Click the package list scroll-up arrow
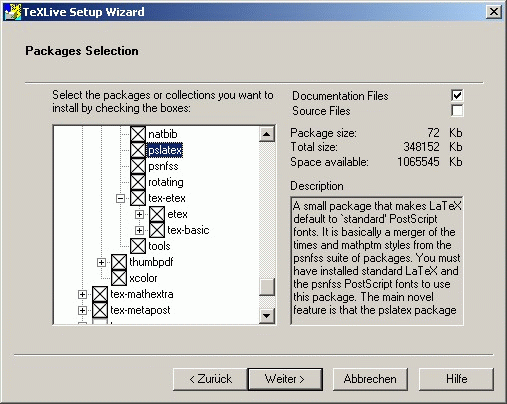This screenshot has height=404, width=507. point(267,134)
